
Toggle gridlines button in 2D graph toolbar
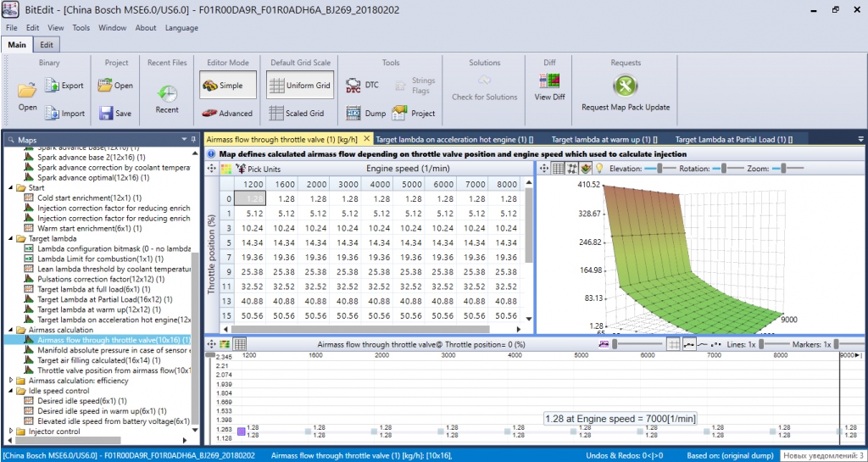click(672, 344)
